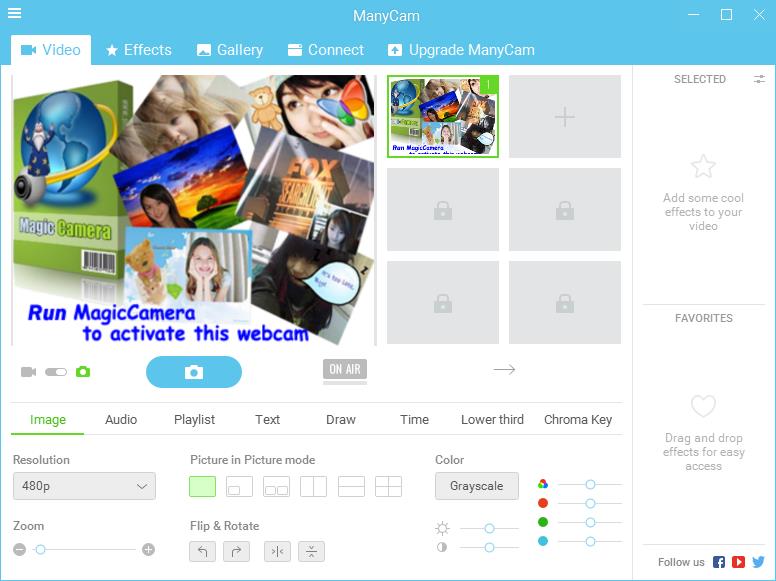Image resolution: width=776 pixels, height=581 pixels.
Task: Open the YouTube follow link
Action: pos(738,562)
